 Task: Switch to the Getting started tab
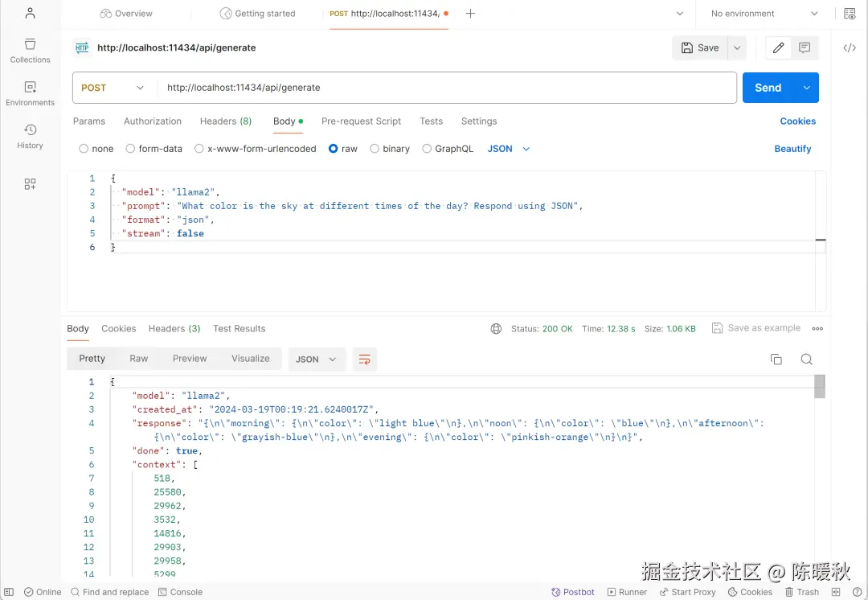pos(257,14)
